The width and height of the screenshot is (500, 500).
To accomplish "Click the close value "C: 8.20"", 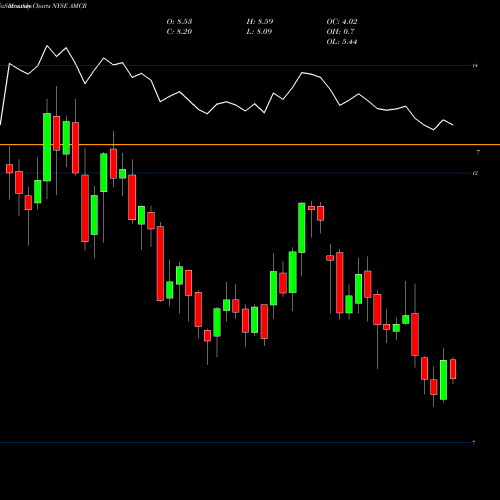I will click(x=179, y=32).
